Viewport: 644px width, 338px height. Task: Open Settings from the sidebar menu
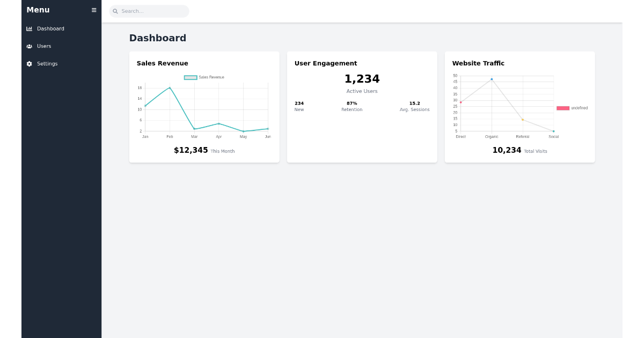(48, 63)
